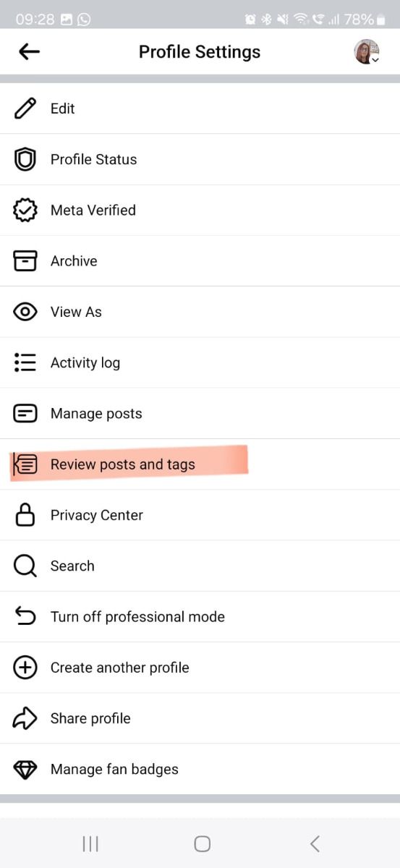This screenshot has height=868, width=400.
Task: Tap the pencil Edit icon
Action: pos(25,109)
